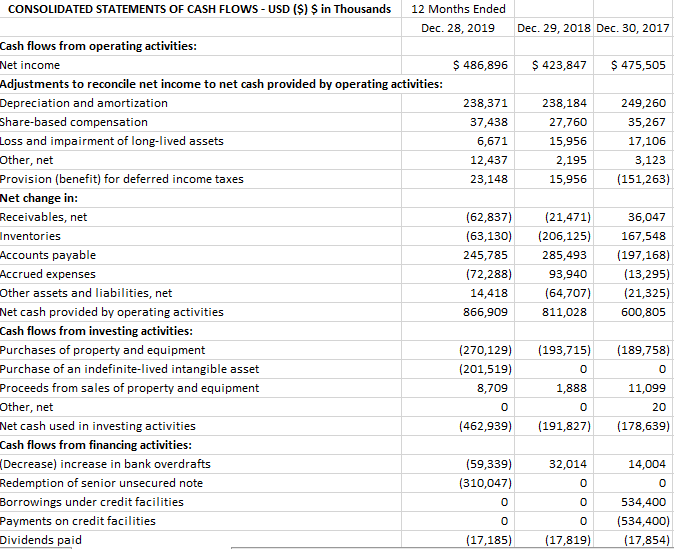Select the Dec. 30, 2017 column header
The width and height of the screenshot is (674, 549).
[x=633, y=28]
